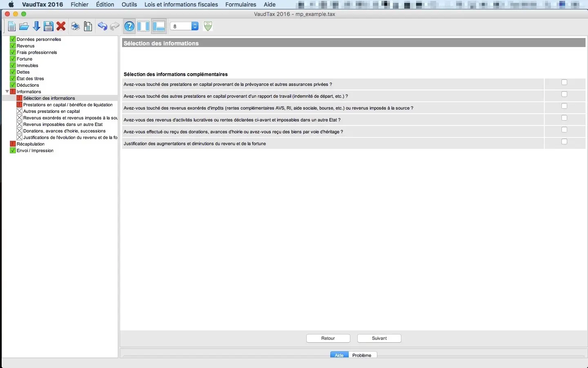
Task: Open the Apple menu
Action: [x=11, y=4]
